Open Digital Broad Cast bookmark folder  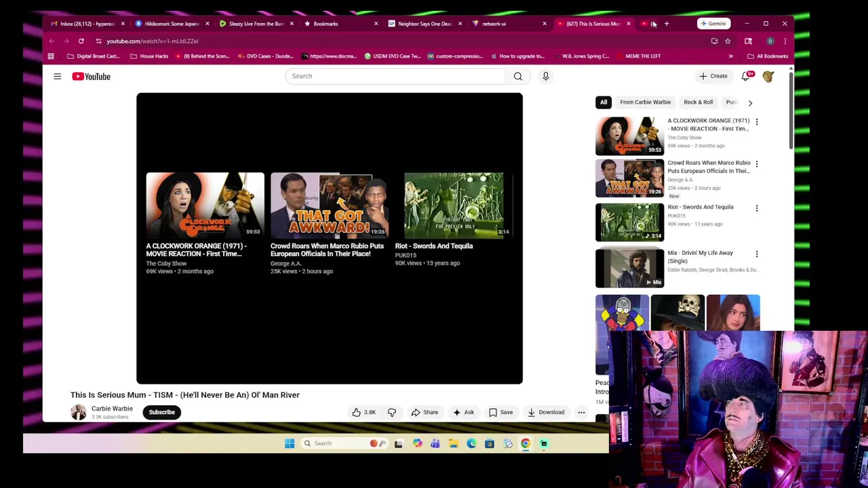click(94, 56)
